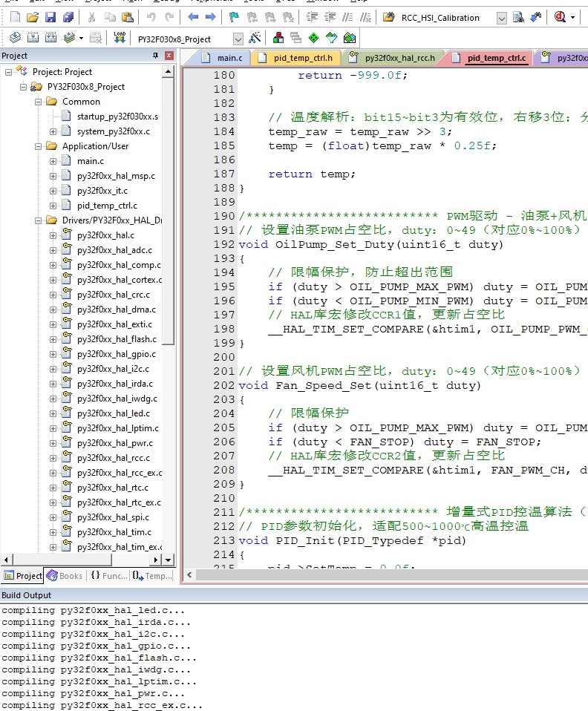Click the Project tree scroll-down arrow
The width and height of the screenshot is (588, 711).
pyautogui.click(x=169, y=560)
